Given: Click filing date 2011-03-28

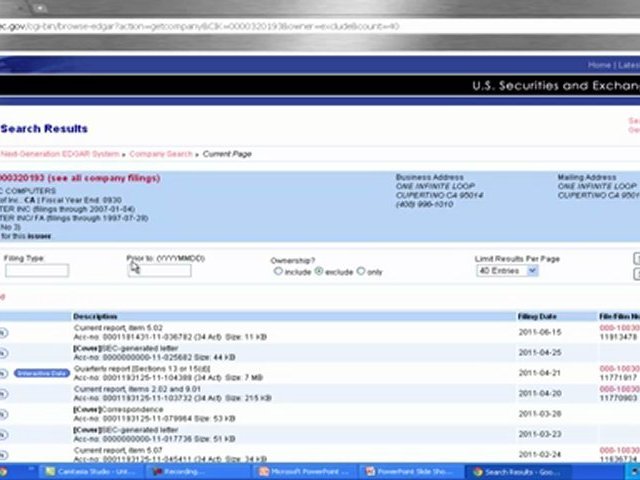Looking at the screenshot, I should point(540,414).
